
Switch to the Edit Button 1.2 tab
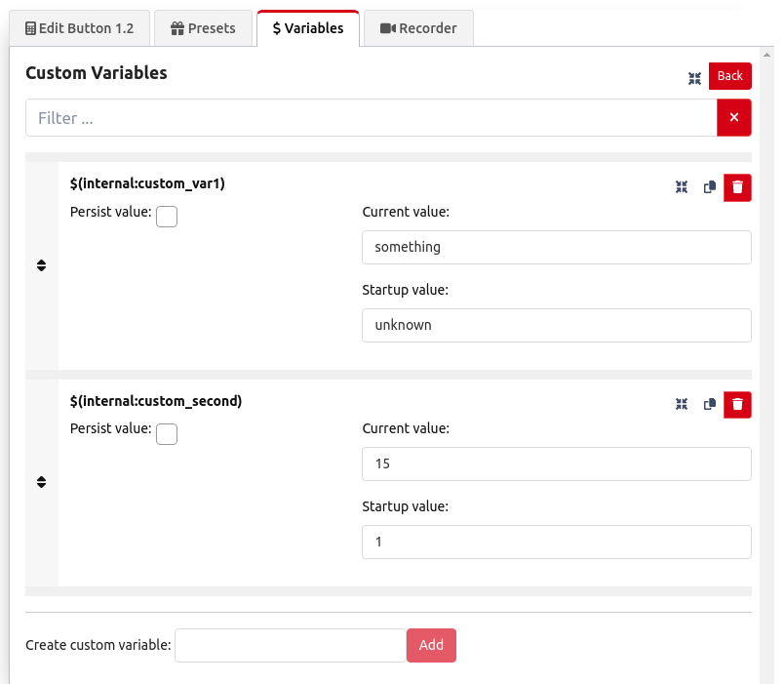78,28
